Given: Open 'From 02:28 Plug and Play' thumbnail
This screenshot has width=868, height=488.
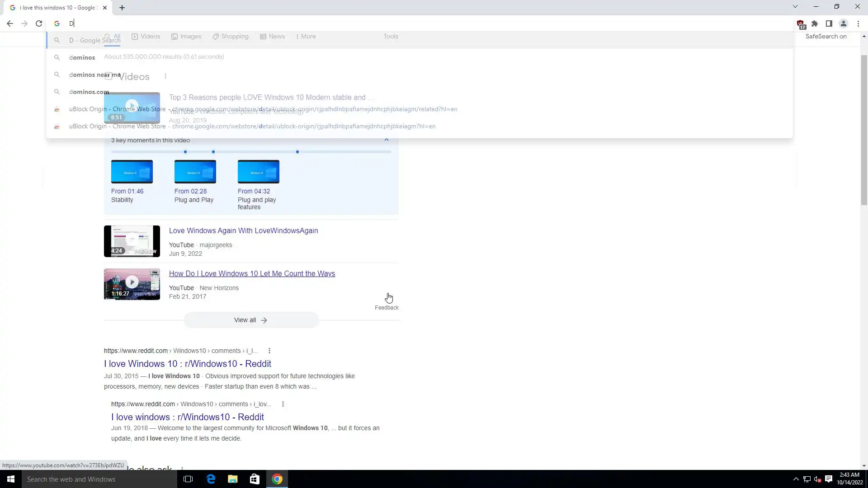Looking at the screenshot, I should [195, 172].
